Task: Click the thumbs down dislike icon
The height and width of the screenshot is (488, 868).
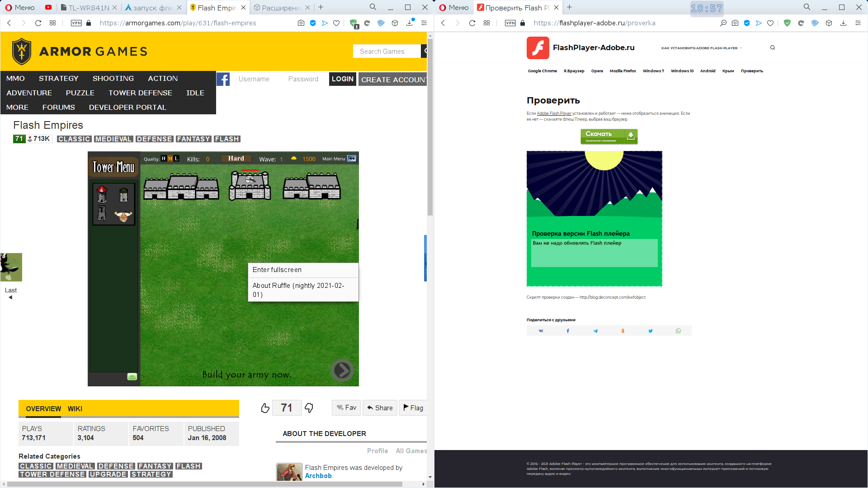Action: [x=309, y=408]
